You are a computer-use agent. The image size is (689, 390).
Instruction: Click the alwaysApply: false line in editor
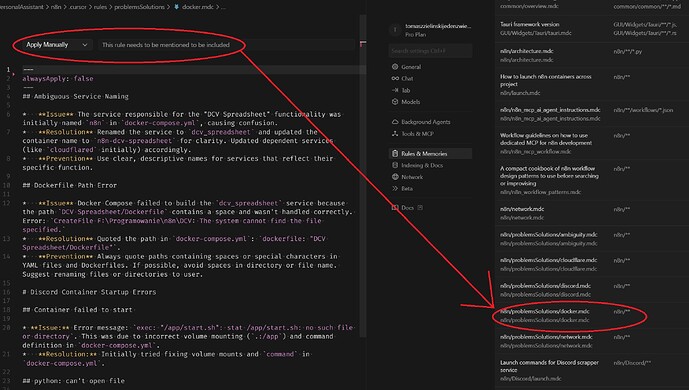pyautogui.click(x=58, y=79)
